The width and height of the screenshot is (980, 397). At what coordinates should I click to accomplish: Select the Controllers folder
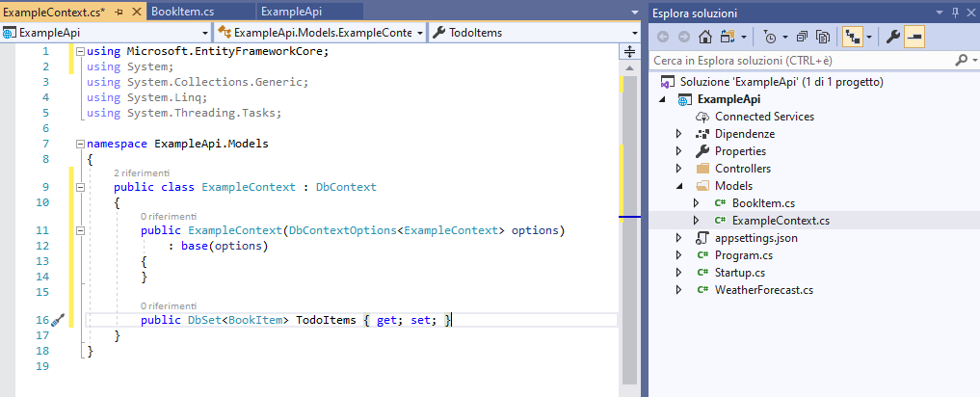pyautogui.click(x=743, y=169)
